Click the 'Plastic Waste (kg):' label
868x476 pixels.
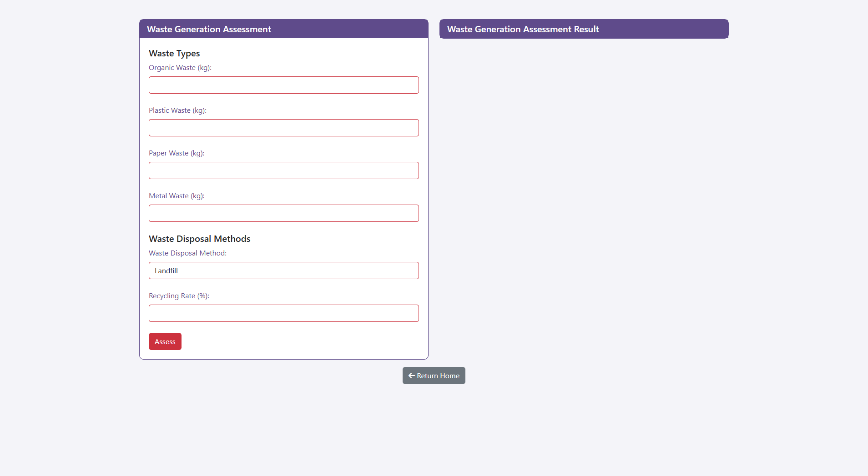[x=177, y=110]
